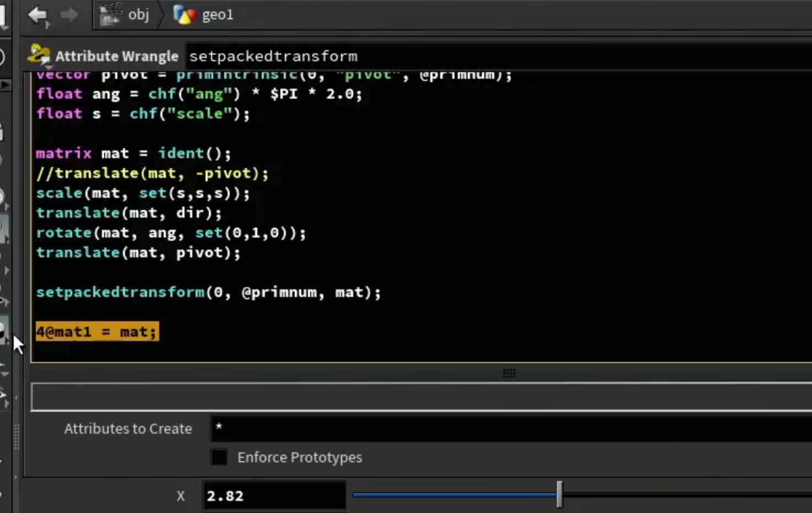Viewport: 812px width, 513px height.
Task: Go forward with the greyed right arrow
Action: (69, 15)
